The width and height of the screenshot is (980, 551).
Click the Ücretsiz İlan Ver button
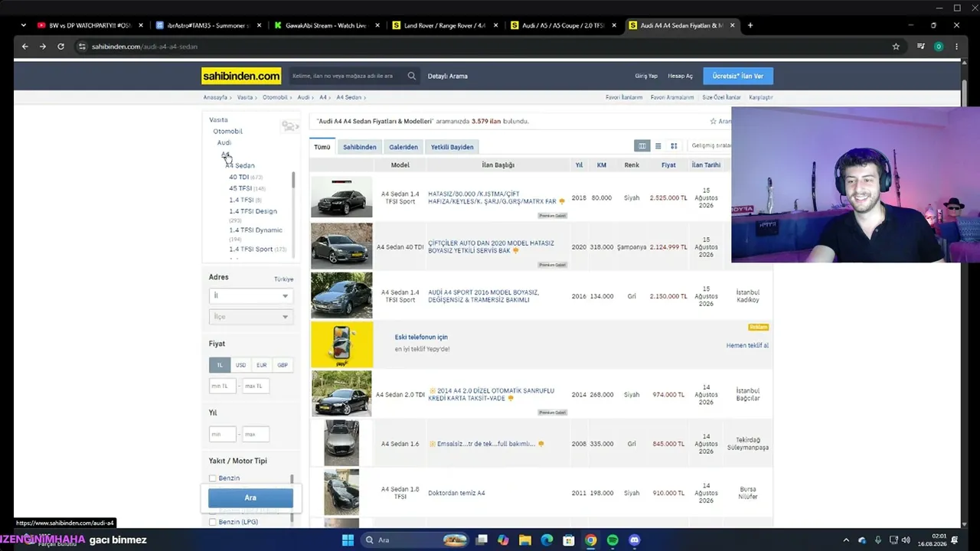pyautogui.click(x=738, y=76)
